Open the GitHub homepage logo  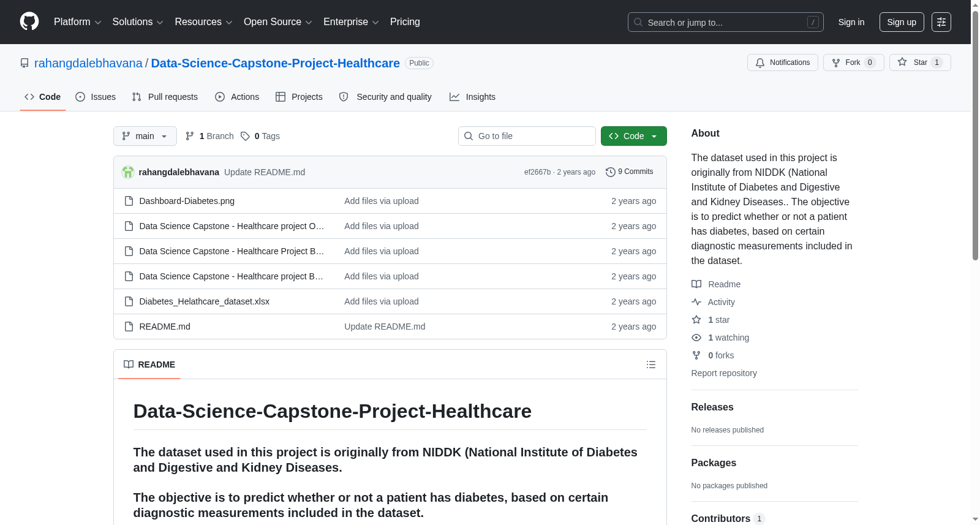(x=29, y=21)
